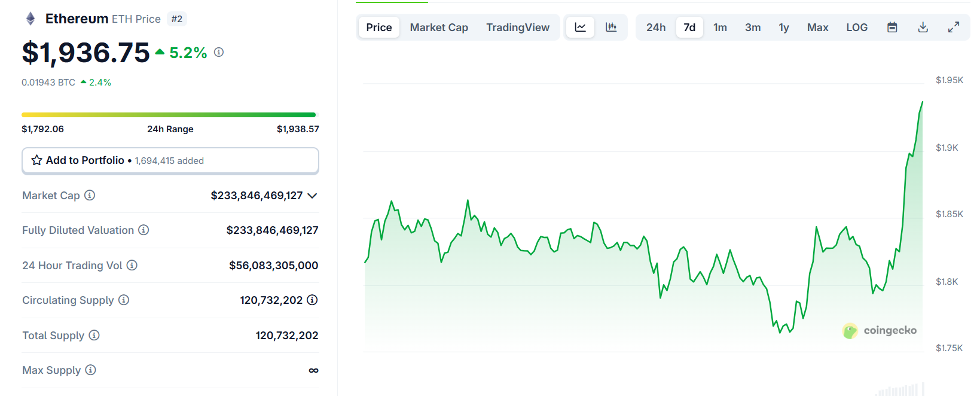Click the Add to Portfolio button
Viewport: 980px width, 396px height.
(170, 160)
